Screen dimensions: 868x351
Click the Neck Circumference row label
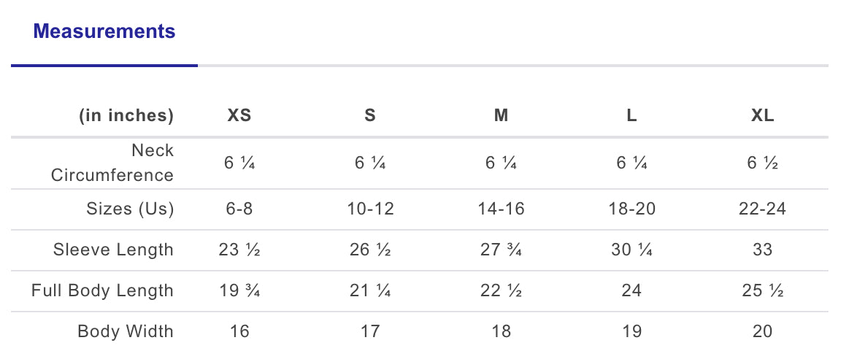(112, 163)
